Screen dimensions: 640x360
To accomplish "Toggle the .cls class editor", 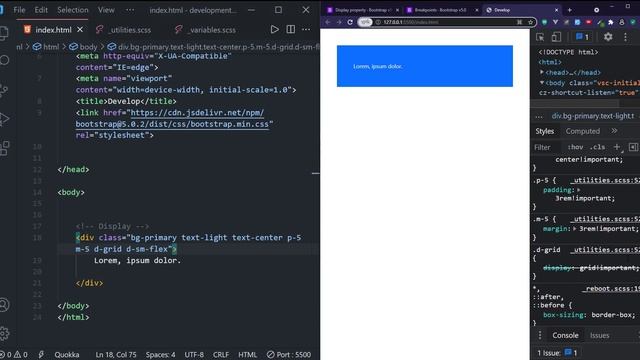I will 598,147.
